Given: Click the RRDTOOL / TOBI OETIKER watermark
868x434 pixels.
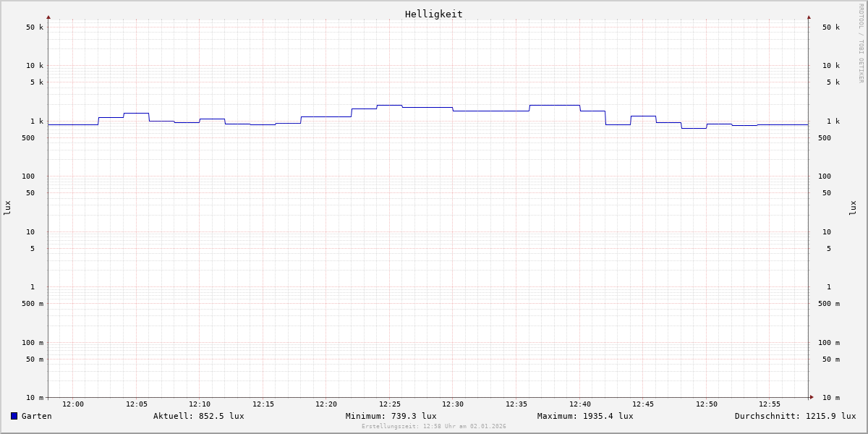Looking at the screenshot, I should click(861, 43).
